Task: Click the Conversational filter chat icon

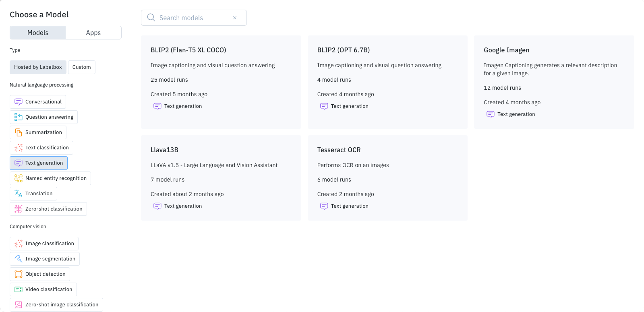Action: pos(19,102)
